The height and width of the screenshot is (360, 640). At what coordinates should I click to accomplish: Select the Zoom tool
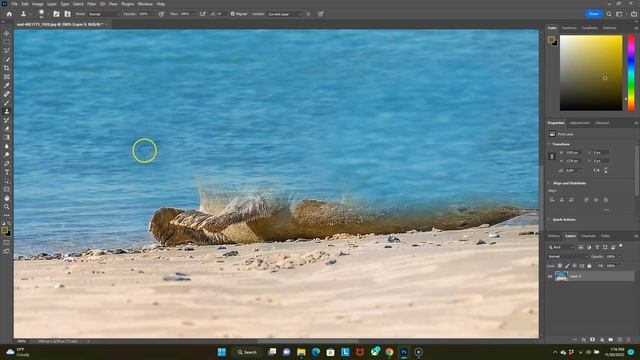pos(7,207)
